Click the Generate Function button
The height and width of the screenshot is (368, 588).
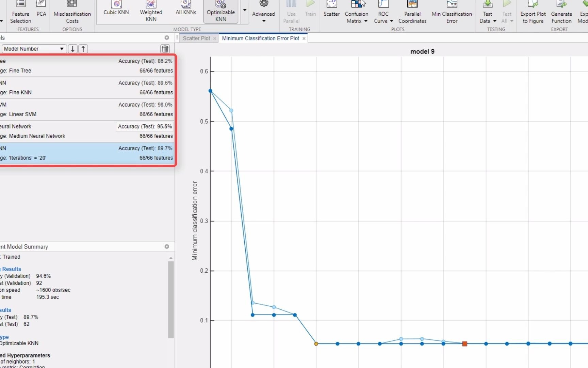pyautogui.click(x=561, y=12)
